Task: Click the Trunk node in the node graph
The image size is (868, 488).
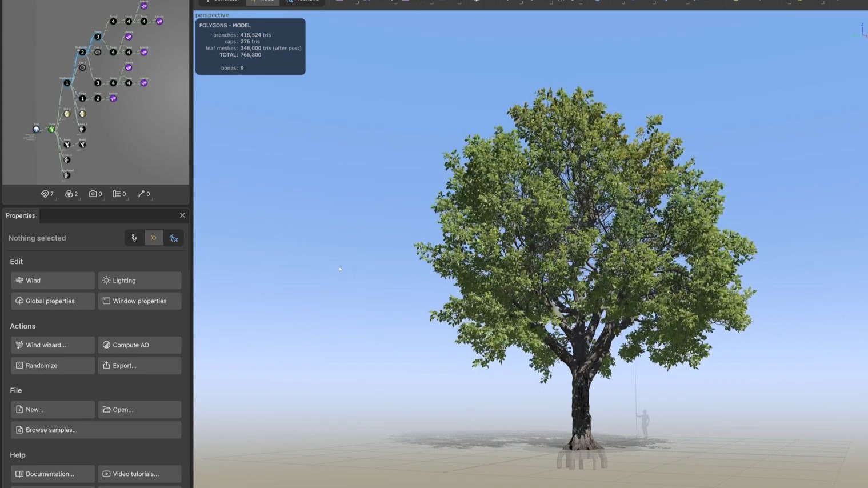Action: click(x=51, y=129)
